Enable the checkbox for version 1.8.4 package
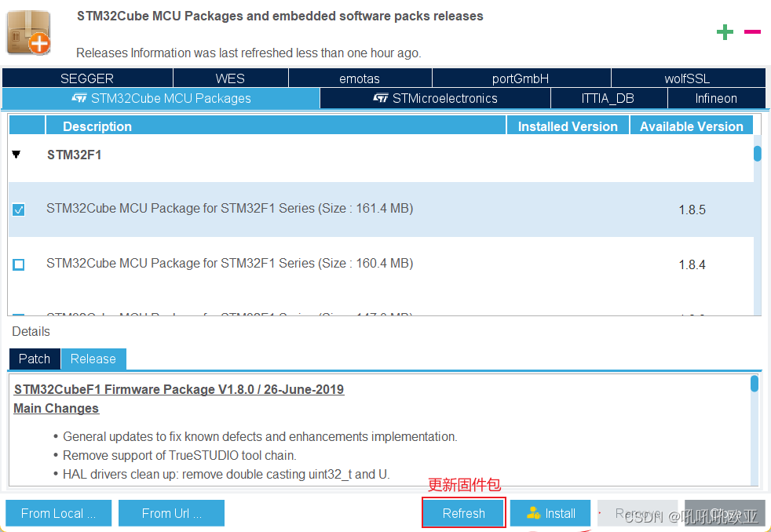Image resolution: width=771 pixels, height=532 pixels. click(18, 264)
